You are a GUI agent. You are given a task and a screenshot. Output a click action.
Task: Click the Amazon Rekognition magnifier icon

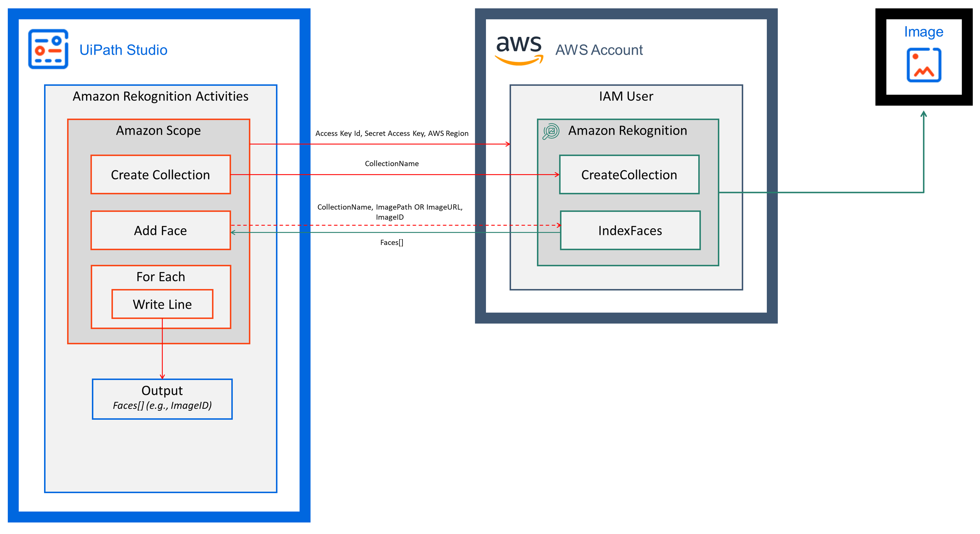pyautogui.click(x=551, y=132)
